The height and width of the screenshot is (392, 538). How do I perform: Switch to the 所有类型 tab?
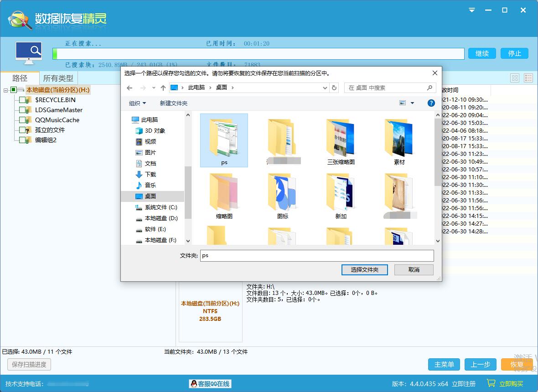coord(58,78)
